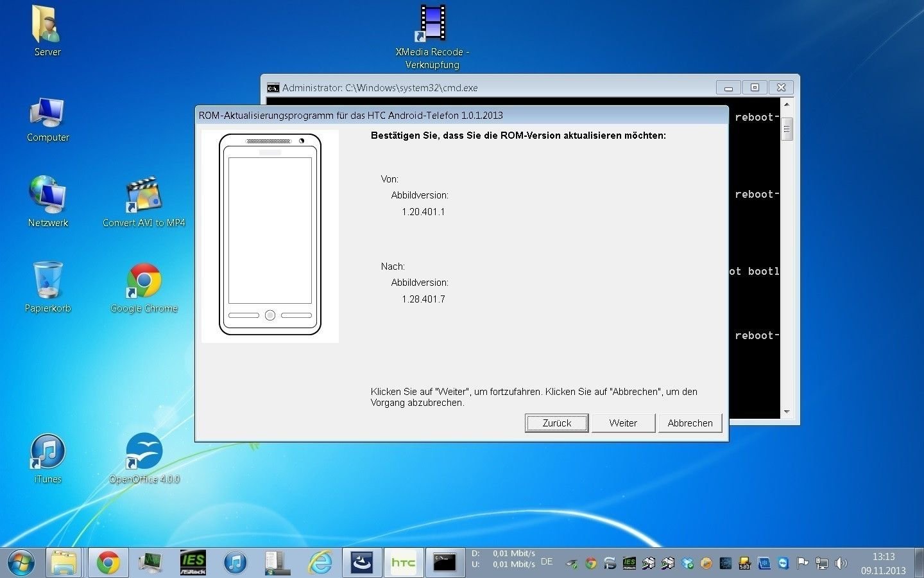The image size is (924, 578).
Task: Click the cmd window scrollbar down arrow
Action: tap(787, 412)
